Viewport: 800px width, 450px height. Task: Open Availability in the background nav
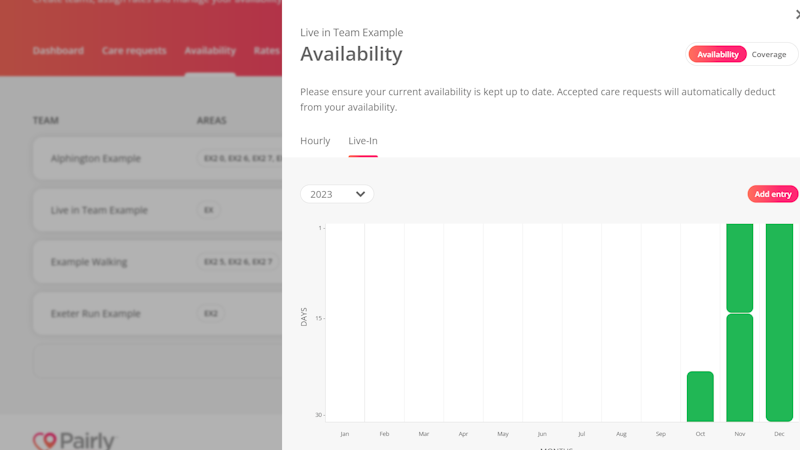210,51
